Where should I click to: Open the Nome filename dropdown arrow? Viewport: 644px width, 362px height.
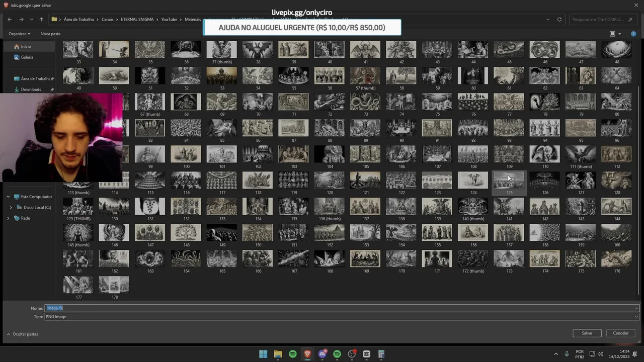pos(636,308)
